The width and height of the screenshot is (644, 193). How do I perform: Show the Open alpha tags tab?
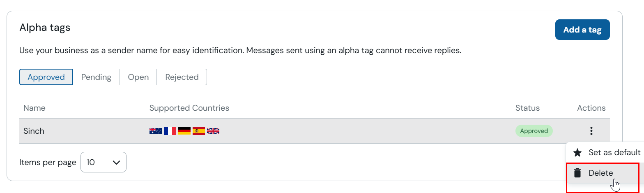point(138,77)
